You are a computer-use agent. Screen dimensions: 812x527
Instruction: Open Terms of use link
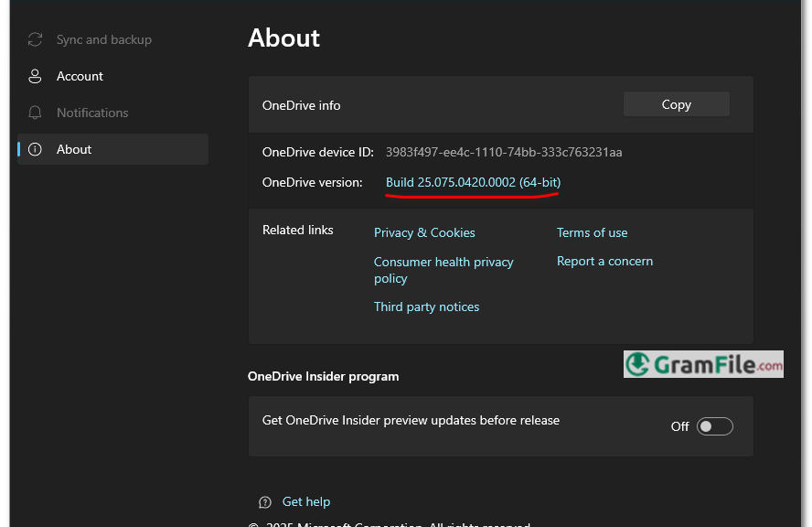pos(592,232)
